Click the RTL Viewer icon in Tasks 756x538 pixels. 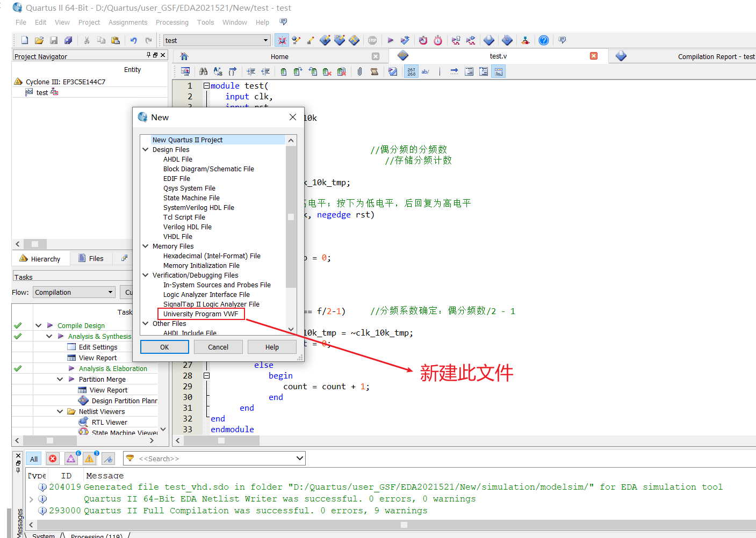(83, 422)
